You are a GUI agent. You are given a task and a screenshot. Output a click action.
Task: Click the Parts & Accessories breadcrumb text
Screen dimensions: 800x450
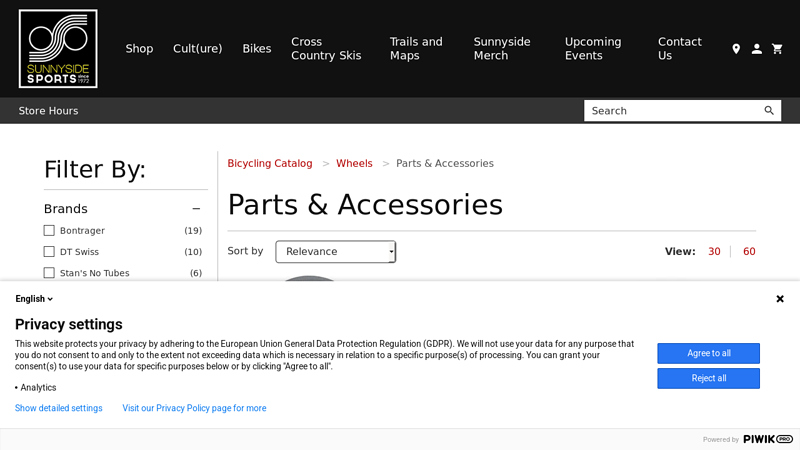[445, 163]
